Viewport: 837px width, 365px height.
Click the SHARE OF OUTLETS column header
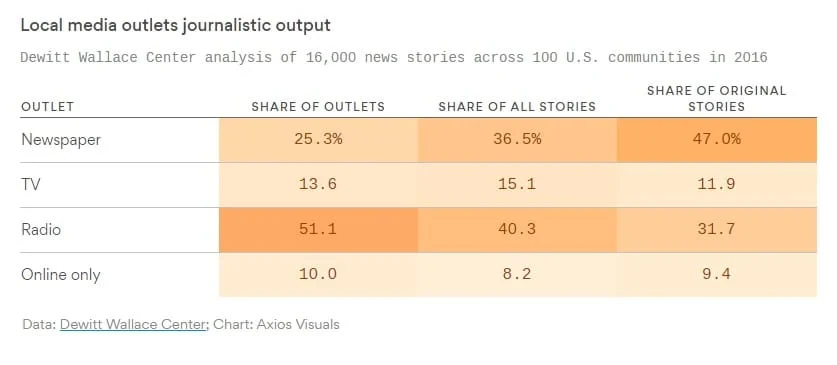point(318,107)
